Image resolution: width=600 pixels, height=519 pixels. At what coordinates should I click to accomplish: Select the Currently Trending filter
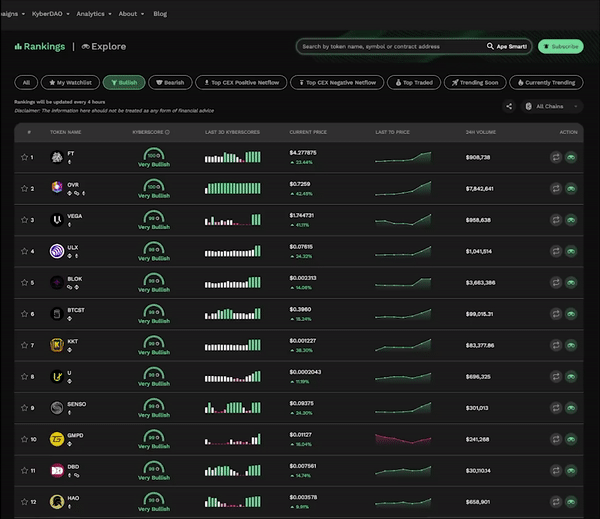coord(546,83)
